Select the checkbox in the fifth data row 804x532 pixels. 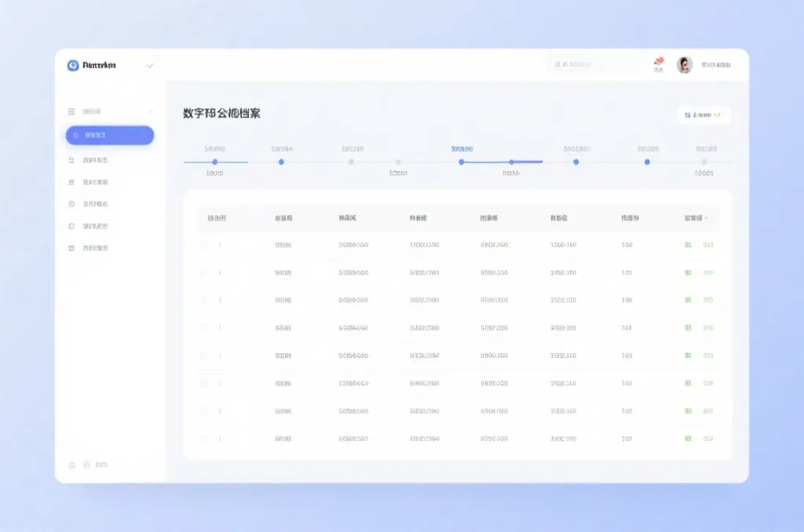[x=204, y=353]
